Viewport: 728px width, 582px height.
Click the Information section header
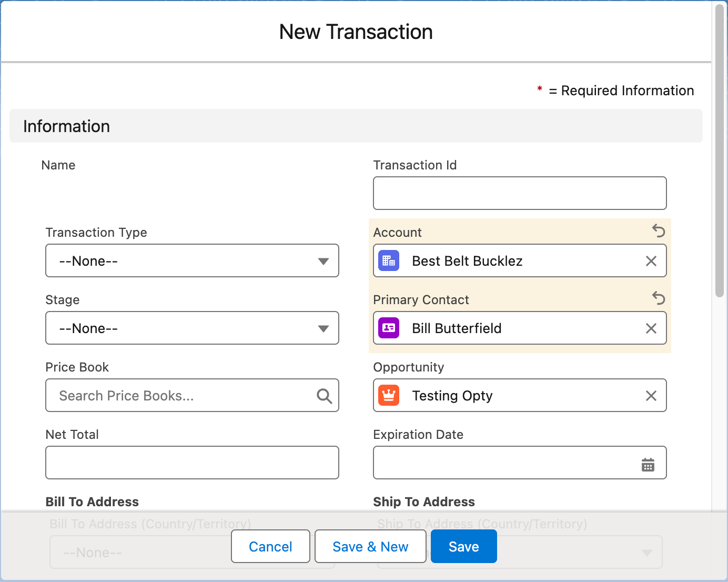click(x=356, y=126)
